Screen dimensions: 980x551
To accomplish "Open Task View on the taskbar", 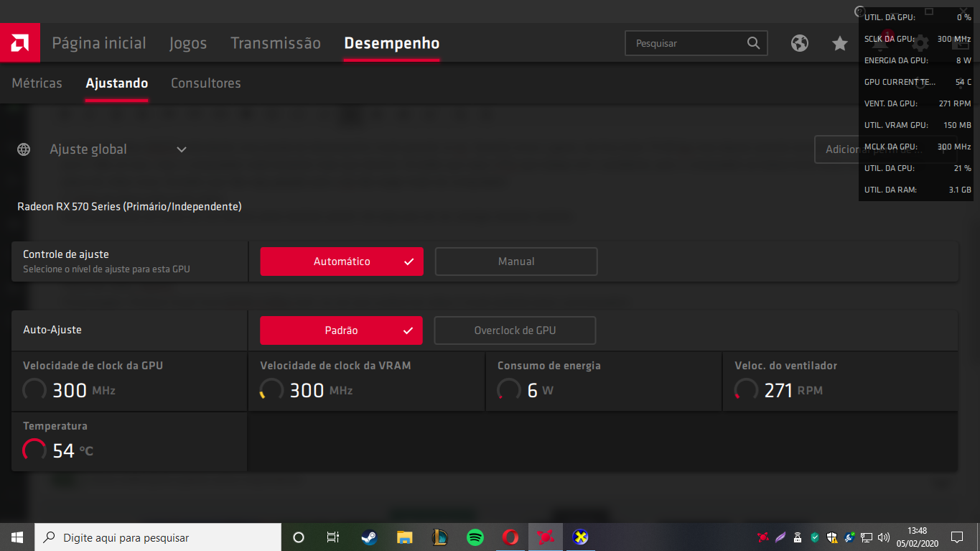I will pos(333,537).
